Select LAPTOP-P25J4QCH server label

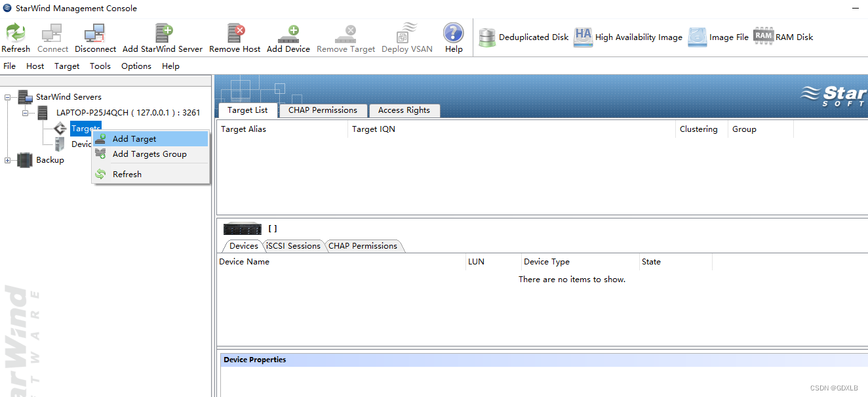click(128, 113)
